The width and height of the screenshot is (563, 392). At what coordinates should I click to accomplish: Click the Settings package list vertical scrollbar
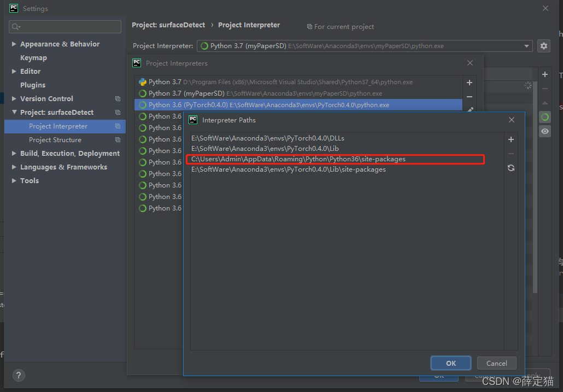(x=535, y=186)
